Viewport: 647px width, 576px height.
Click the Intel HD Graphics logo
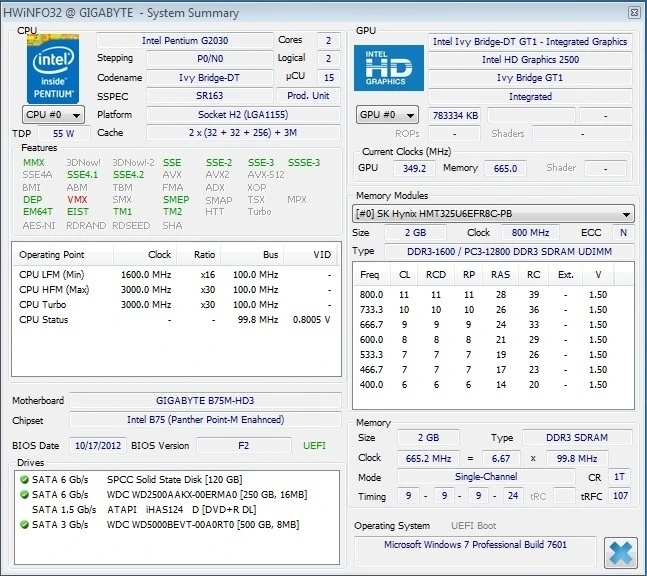pos(389,68)
